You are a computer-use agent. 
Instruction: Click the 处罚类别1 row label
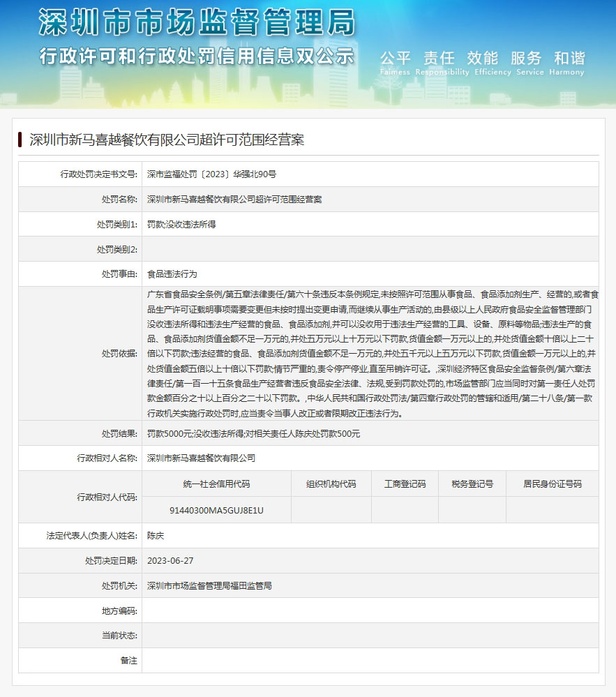(x=117, y=225)
